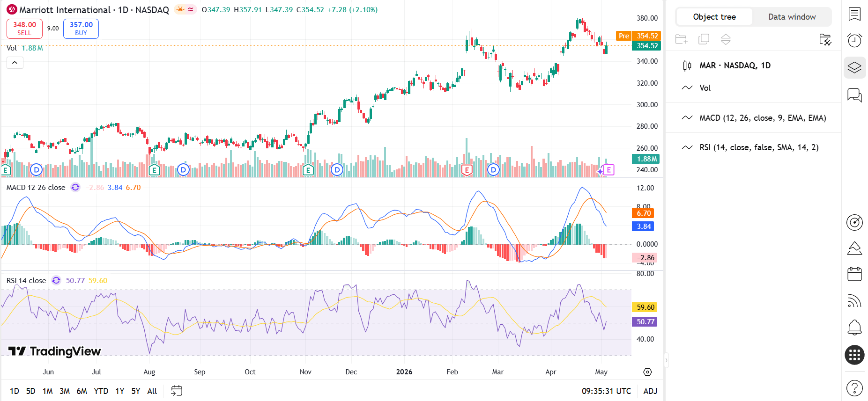868x401 pixels.
Task: Toggle ADJ adjusted data setting
Action: coord(650,391)
